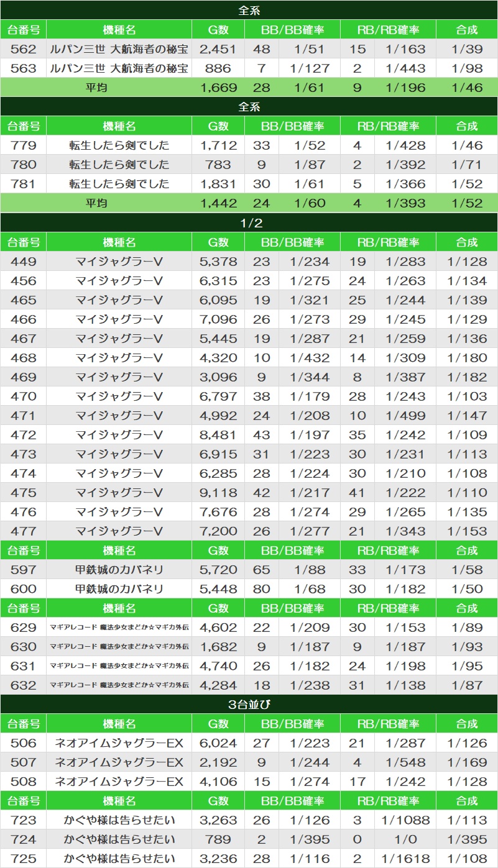Click composite rate 1/103 in row 470

[x=467, y=396]
